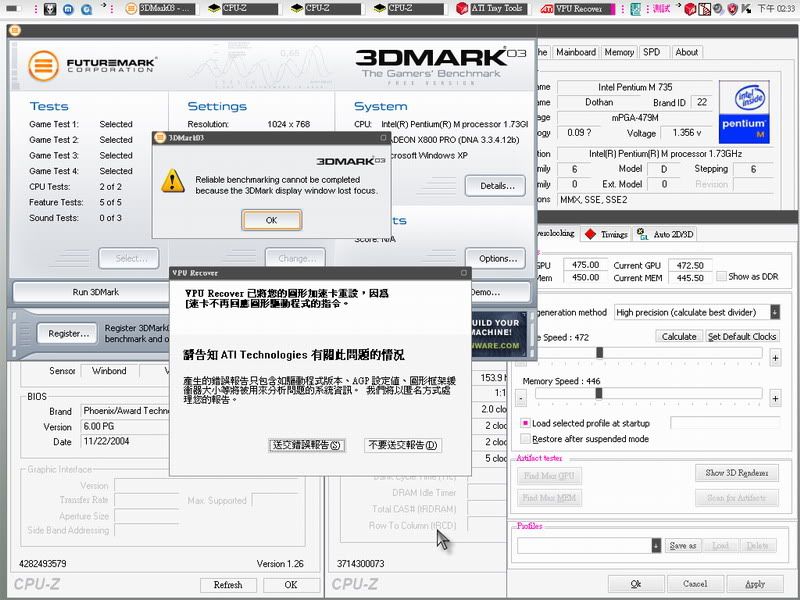Viewport: 800px width, 600px height.
Task: Select the Timings tab in ATI Tray Tools
Action: [607, 234]
